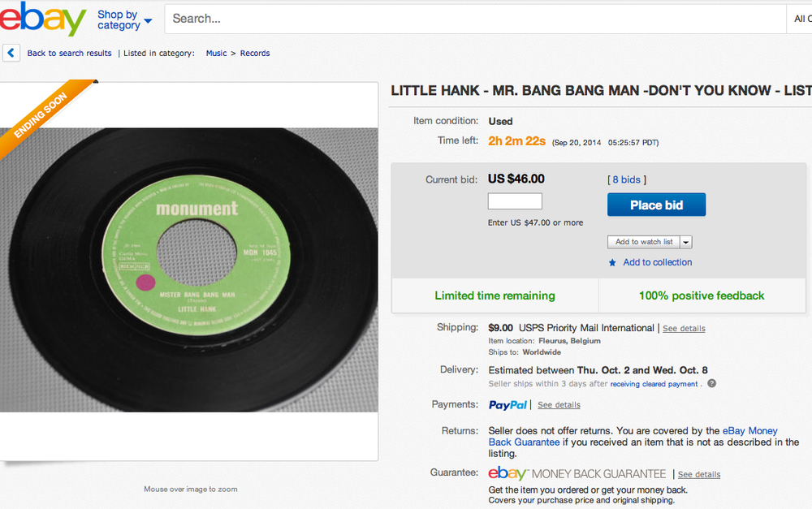812x509 pixels.
Task: Click the bid amount input field
Action: pos(515,201)
